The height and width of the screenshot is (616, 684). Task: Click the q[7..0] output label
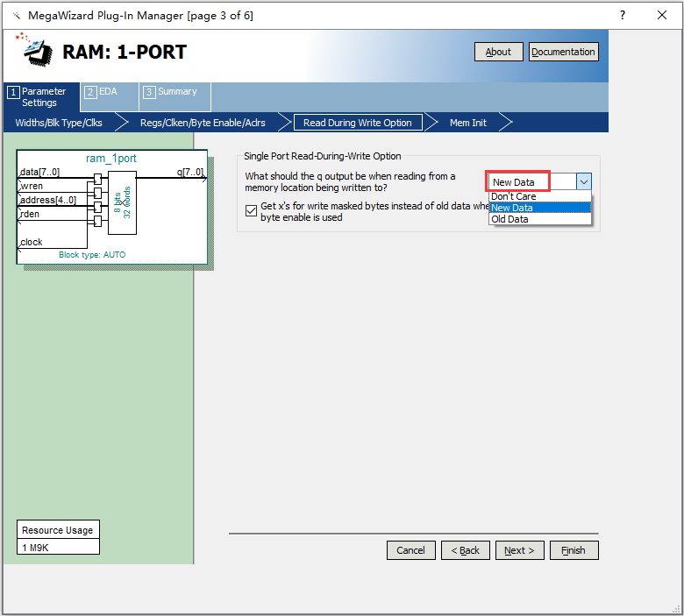pyautogui.click(x=190, y=172)
